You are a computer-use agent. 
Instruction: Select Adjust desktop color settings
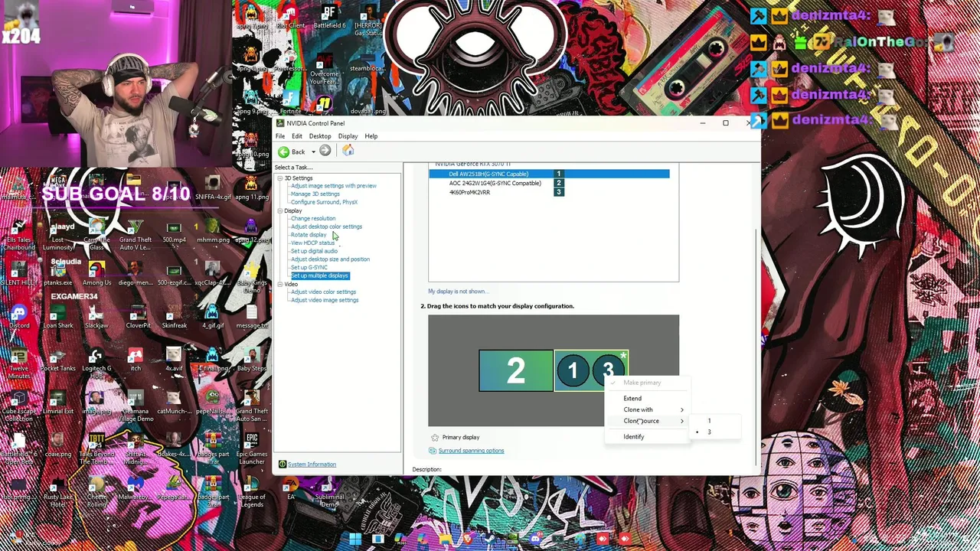point(326,227)
